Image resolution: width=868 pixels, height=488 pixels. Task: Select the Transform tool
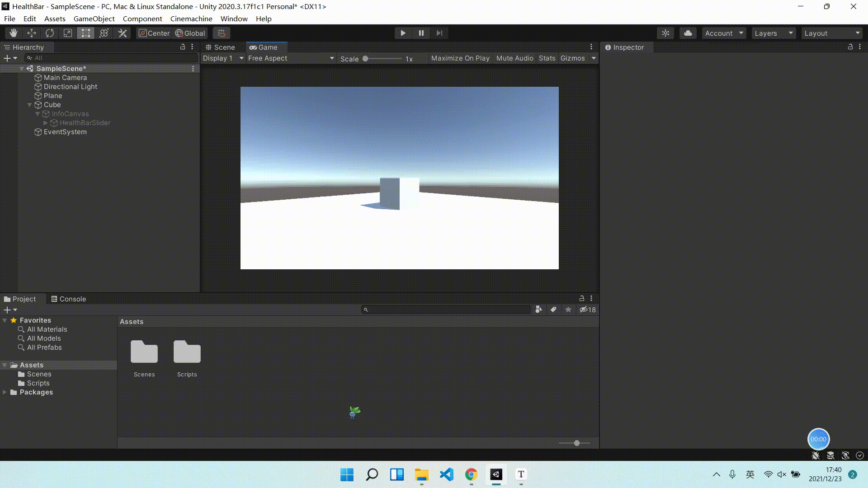pyautogui.click(x=104, y=33)
